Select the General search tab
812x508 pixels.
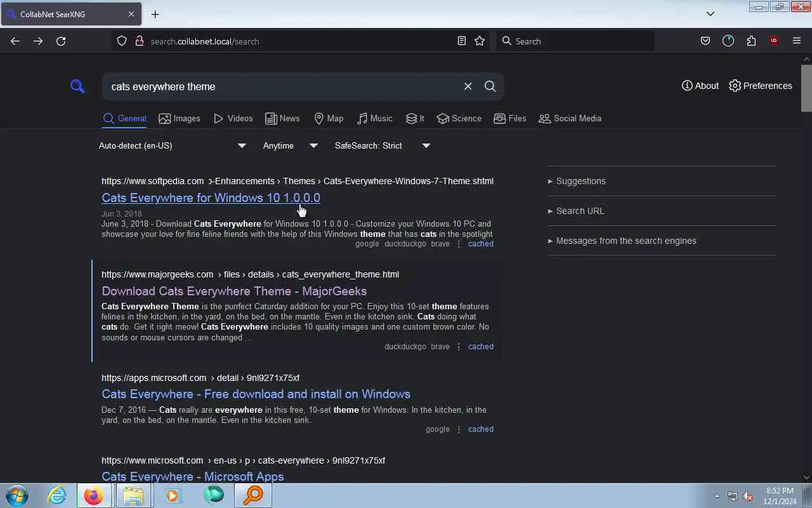tap(125, 119)
